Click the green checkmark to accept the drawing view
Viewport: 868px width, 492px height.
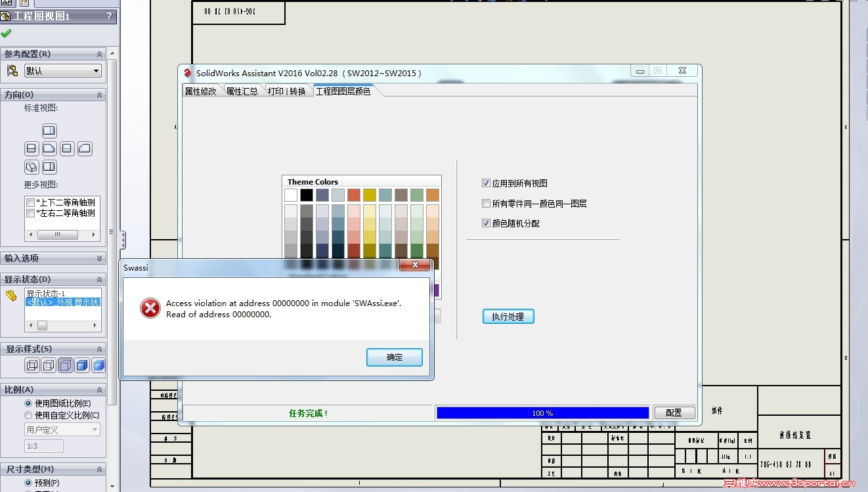tap(6, 33)
